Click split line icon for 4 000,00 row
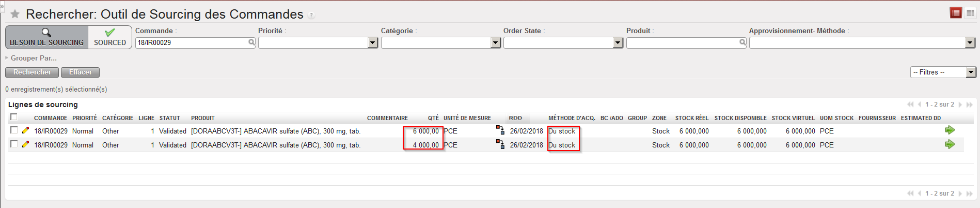Image resolution: width=980 pixels, height=208 pixels. pos(500,144)
